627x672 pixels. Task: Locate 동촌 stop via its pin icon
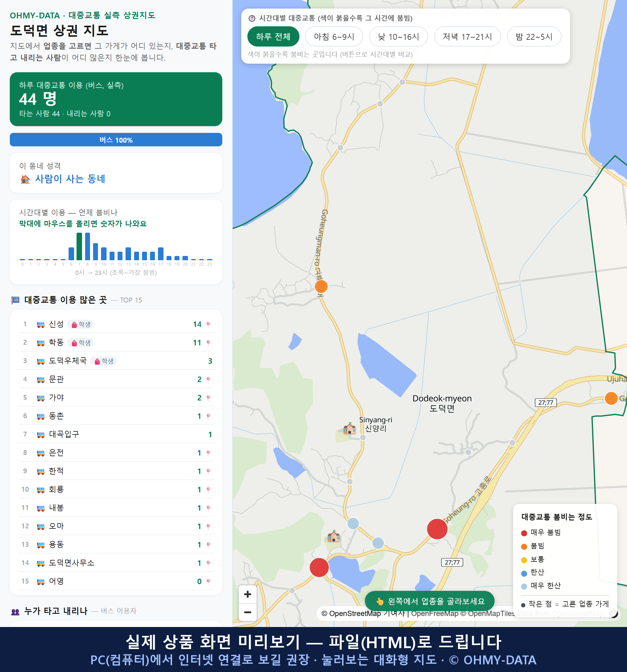[x=208, y=416]
